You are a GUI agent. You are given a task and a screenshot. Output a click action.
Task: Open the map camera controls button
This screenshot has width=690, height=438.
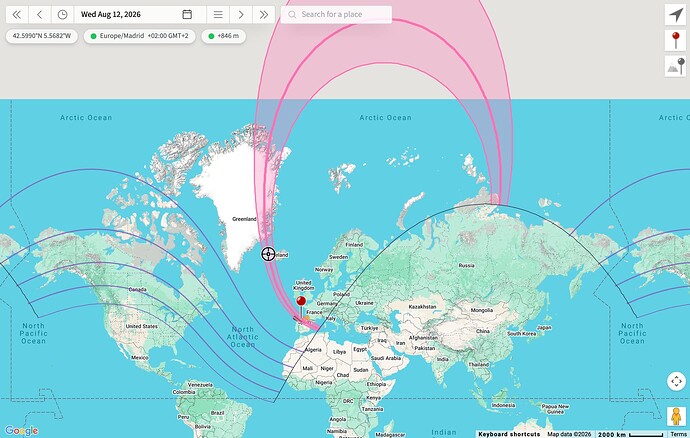(x=676, y=381)
